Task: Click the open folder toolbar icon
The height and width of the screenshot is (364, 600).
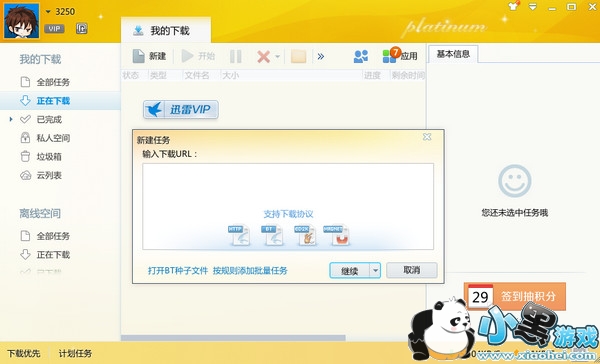Action: pos(298,57)
